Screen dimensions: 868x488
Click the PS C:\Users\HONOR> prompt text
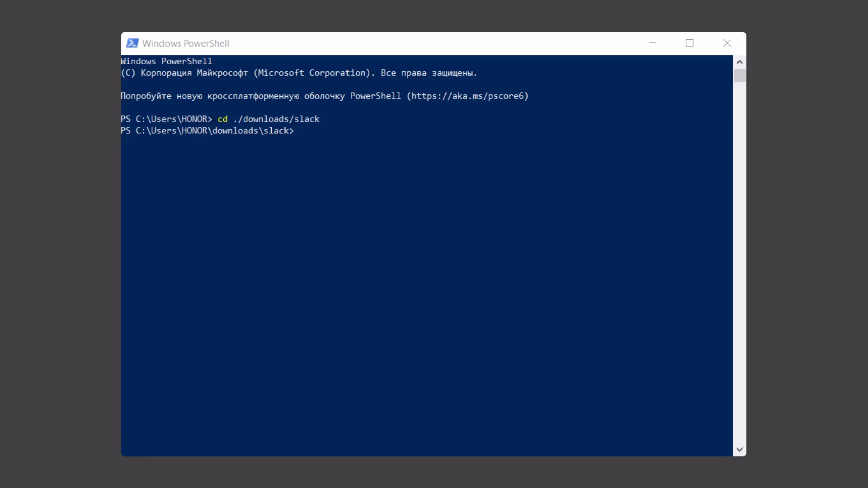[x=166, y=119]
